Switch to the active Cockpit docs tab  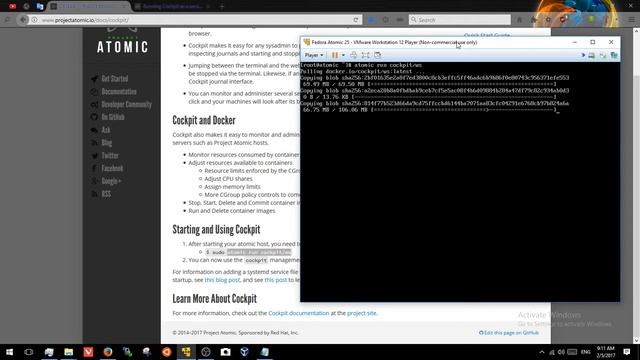pyautogui.click(x=89, y=7)
